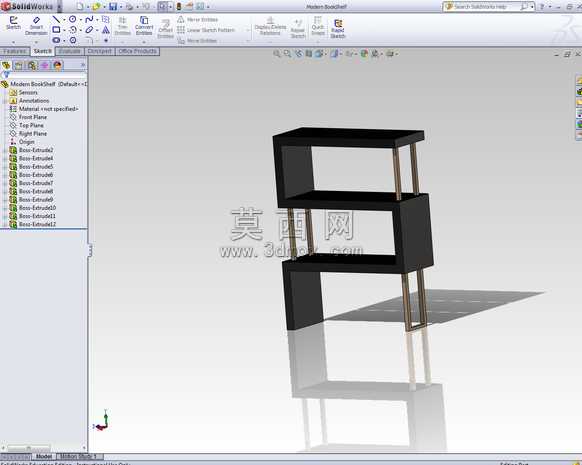The image size is (582, 465).
Task: Select the Circle sketch tool
Action: [x=72, y=19]
